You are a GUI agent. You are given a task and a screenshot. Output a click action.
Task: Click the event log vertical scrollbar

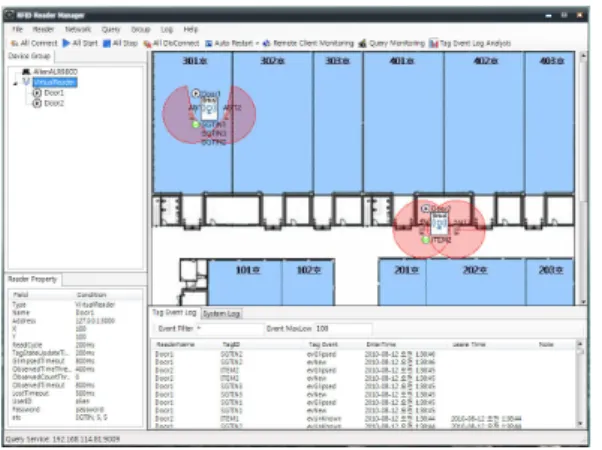click(580, 384)
